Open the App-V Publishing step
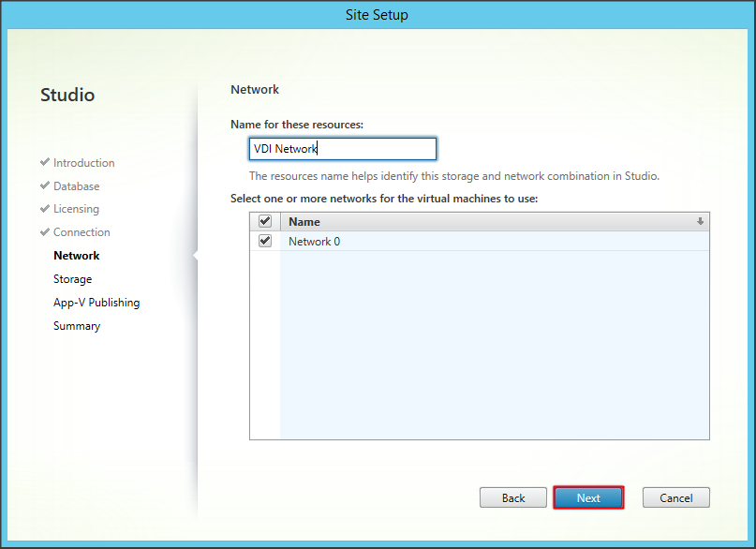Image resolution: width=756 pixels, height=549 pixels. coord(96,303)
